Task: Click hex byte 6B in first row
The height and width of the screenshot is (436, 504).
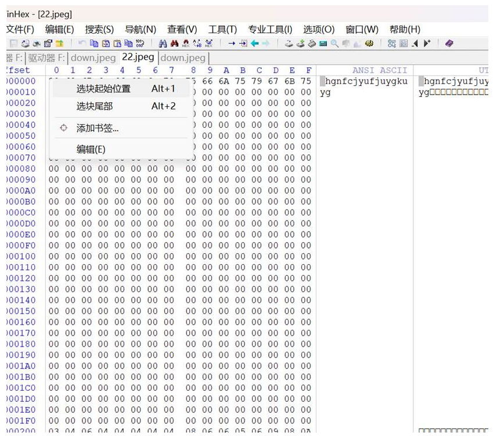Action: (289, 81)
